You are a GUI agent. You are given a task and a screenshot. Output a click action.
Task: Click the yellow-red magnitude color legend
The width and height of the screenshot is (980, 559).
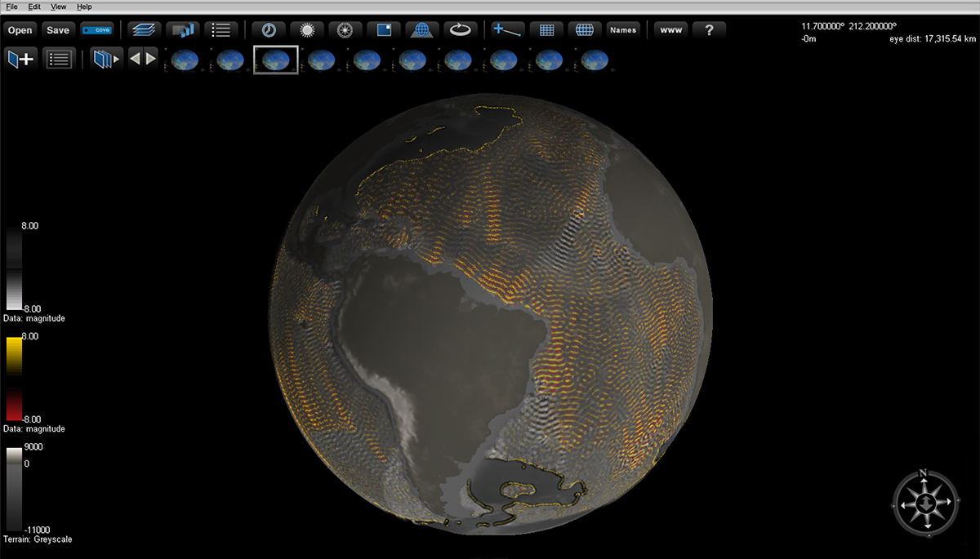(15, 379)
